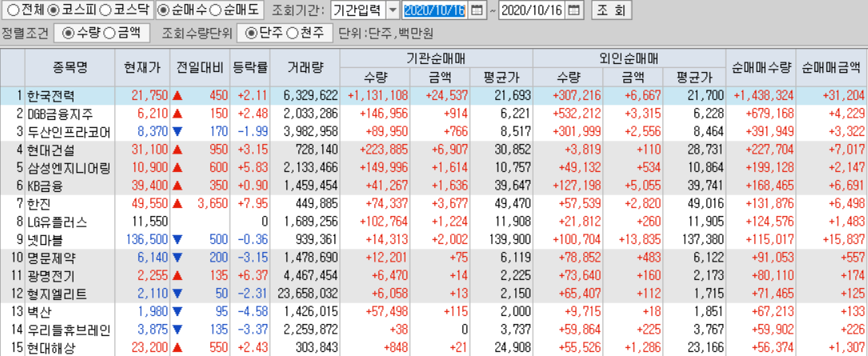This screenshot has height=356, width=868.
Task: Select the 광명전기 stock row
Action: (x=434, y=276)
